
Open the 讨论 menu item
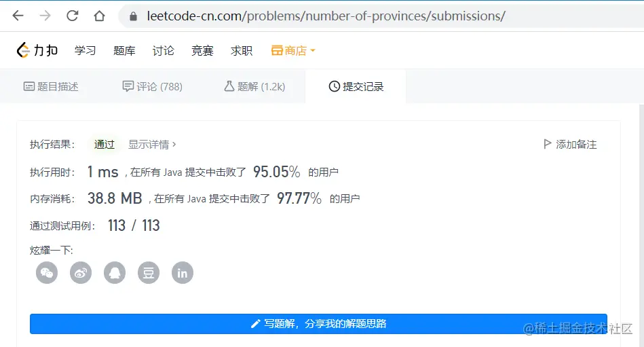[163, 50]
